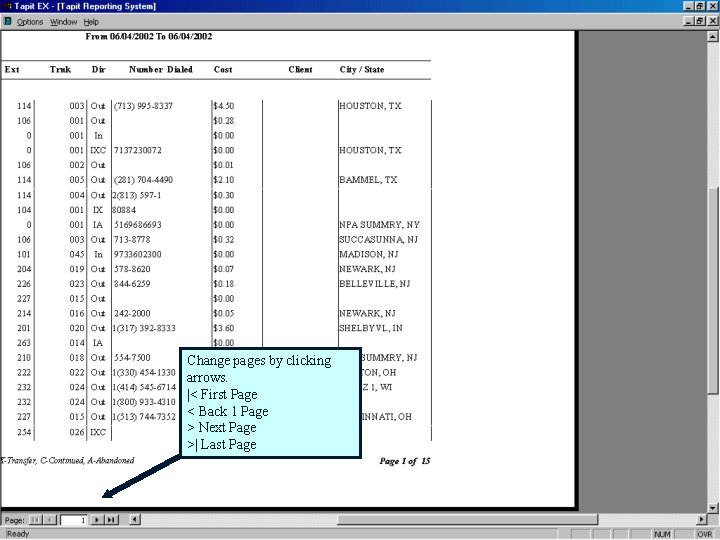
Task: Select number 844-6259
Action: coord(132,284)
